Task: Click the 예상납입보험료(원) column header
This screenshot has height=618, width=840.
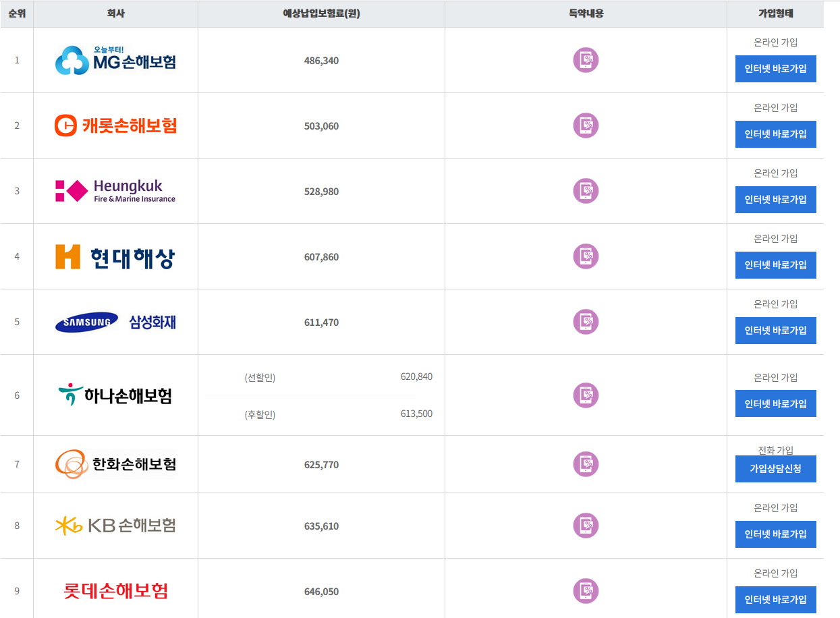Action: 321,13
